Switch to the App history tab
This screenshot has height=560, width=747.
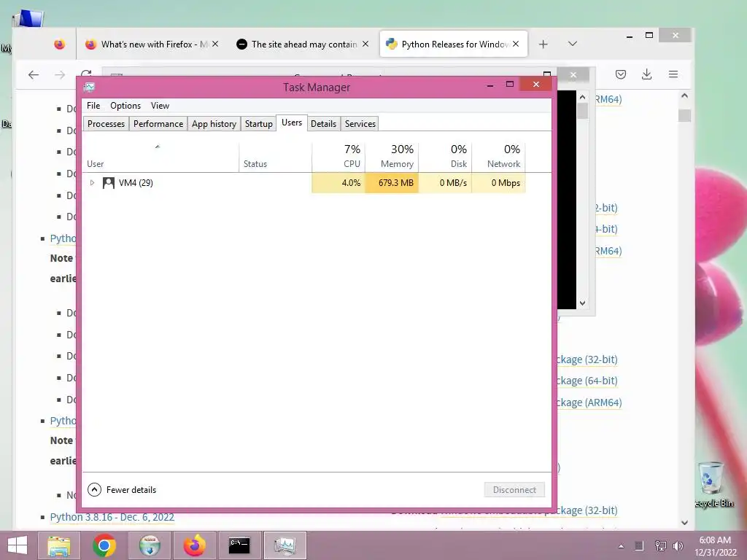tap(214, 124)
